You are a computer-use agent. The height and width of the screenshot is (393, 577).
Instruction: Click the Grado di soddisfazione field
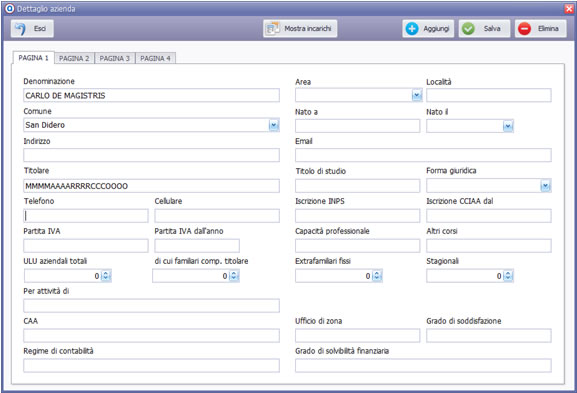[489, 336]
